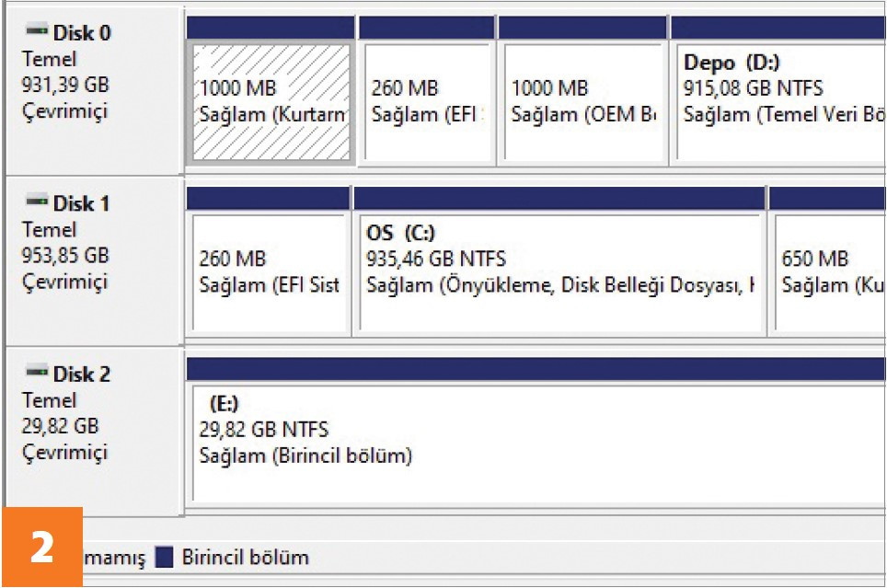Screen dimensions: 887x588
Task: Select the 260 MB EFI Sistem partition on Disk 1
Action: click(269, 272)
